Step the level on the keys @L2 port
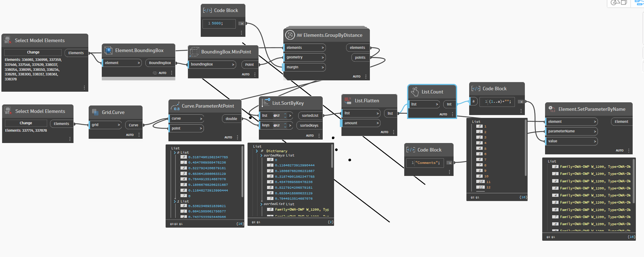The width and height of the screenshot is (644, 257). 285,125
